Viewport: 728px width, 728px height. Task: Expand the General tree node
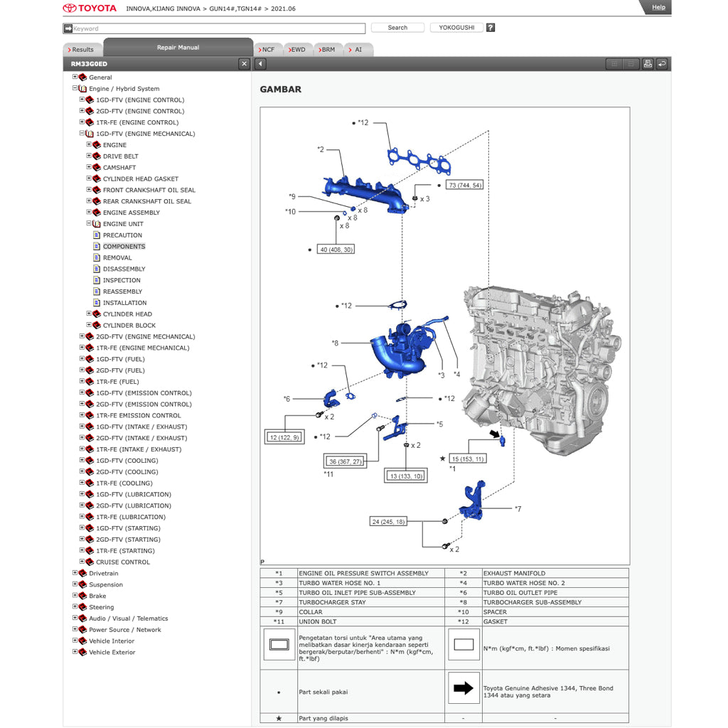pos(75,77)
